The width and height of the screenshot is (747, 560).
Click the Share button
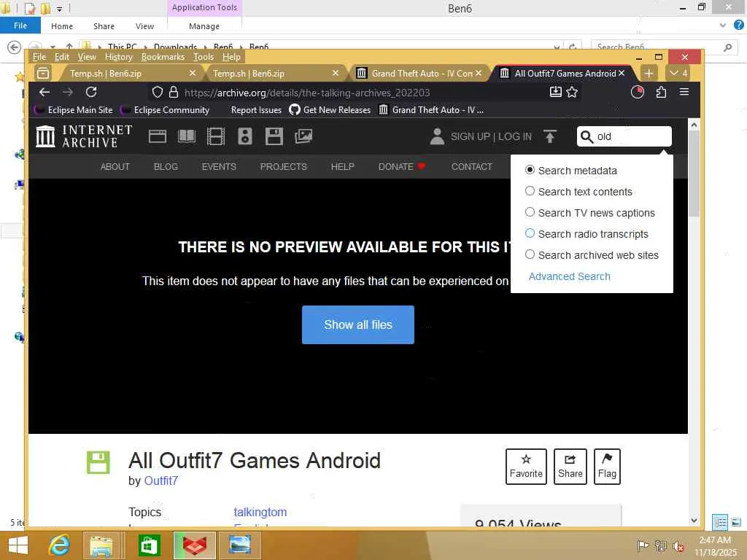pos(570,466)
